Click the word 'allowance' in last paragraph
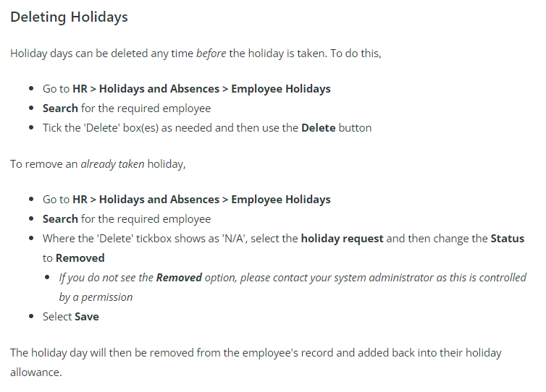546x392 pixels. pyautogui.click(x=36, y=372)
